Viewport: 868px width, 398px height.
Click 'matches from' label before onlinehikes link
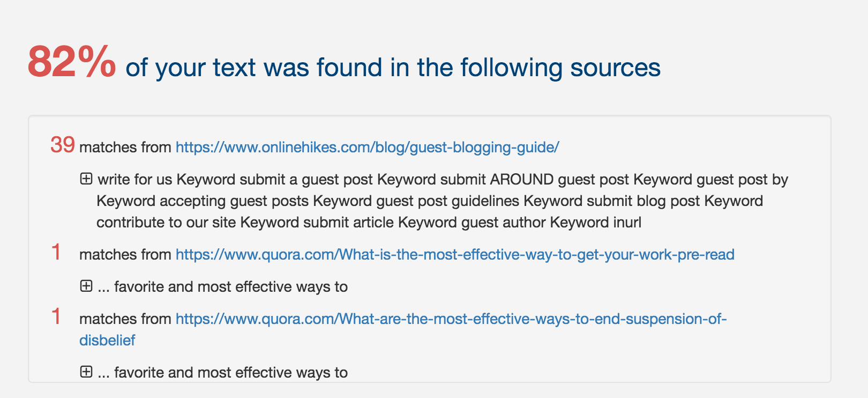(x=125, y=148)
